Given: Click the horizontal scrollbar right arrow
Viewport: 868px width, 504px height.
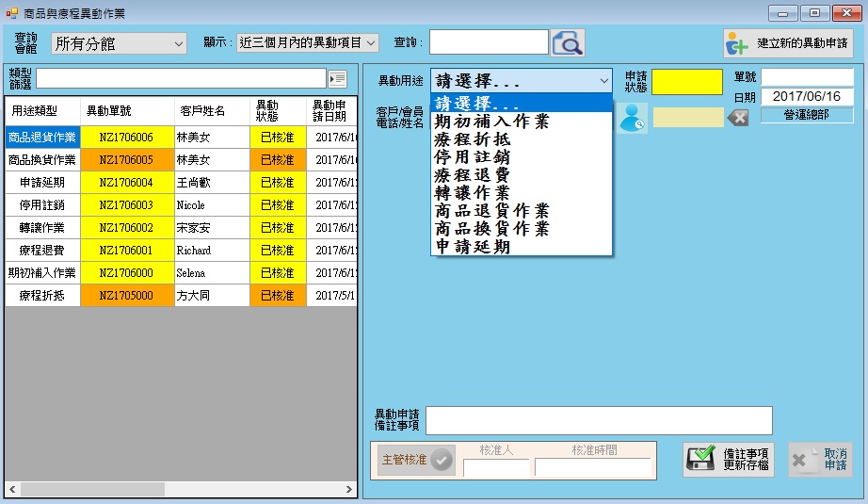Looking at the screenshot, I should pos(349,490).
